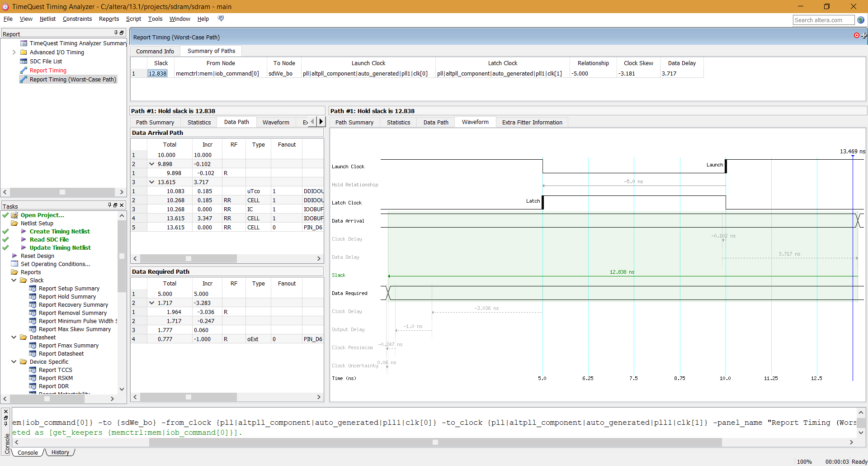This screenshot has width=868, height=466.
Task: Switch to Command Info tab
Action: click(155, 51)
